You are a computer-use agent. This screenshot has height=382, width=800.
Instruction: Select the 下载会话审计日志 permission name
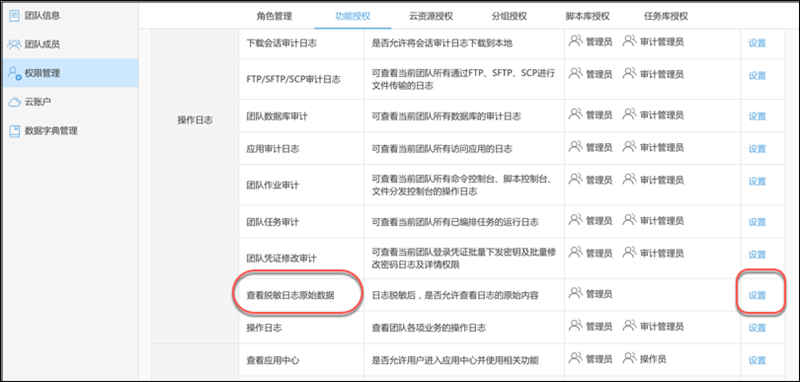click(282, 43)
